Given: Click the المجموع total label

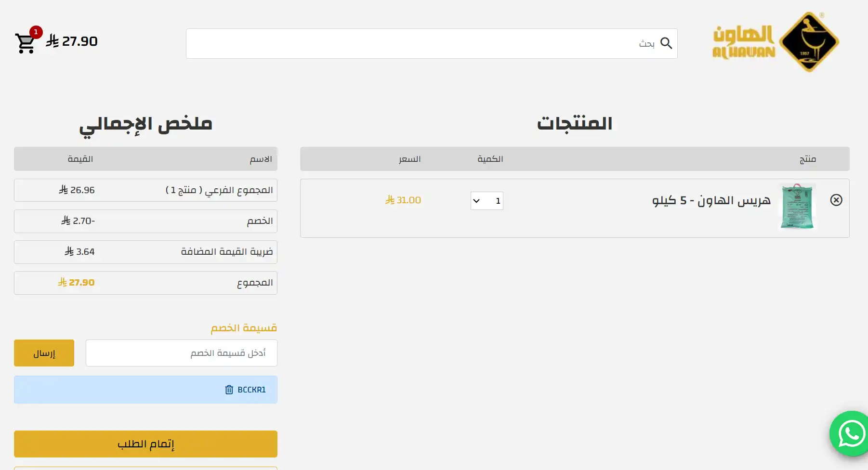Looking at the screenshot, I should 255,283.
